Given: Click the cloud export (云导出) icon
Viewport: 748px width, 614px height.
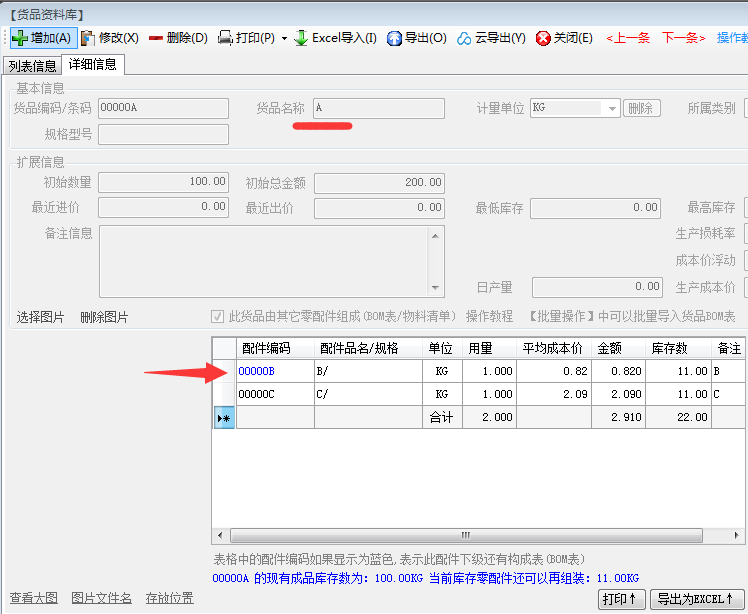Looking at the screenshot, I should (464, 38).
